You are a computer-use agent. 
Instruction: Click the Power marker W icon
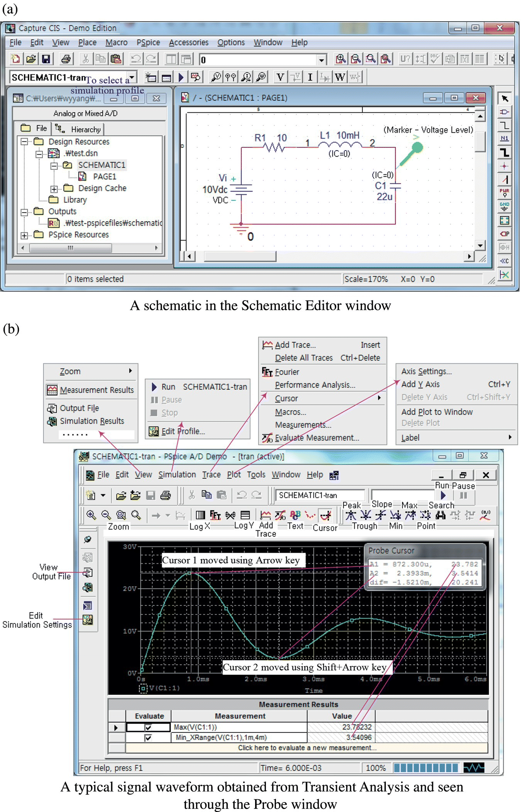pos(340,77)
